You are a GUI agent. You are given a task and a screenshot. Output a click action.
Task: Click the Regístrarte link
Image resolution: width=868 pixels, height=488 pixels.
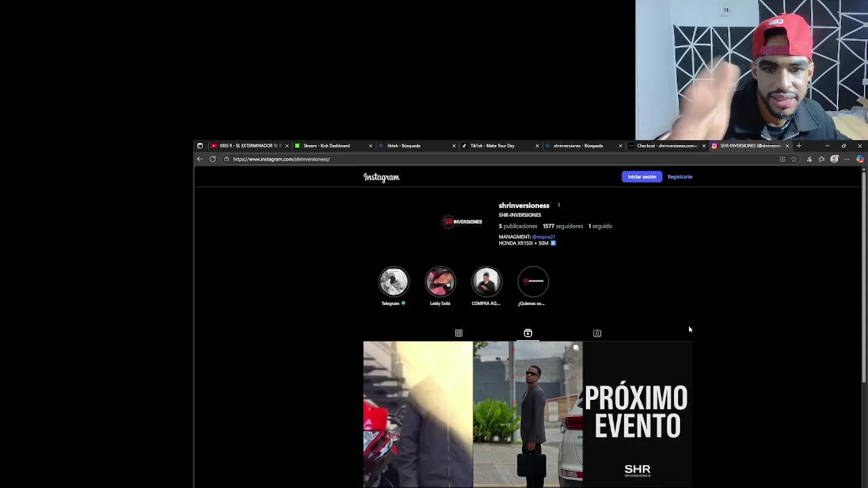(x=679, y=177)
